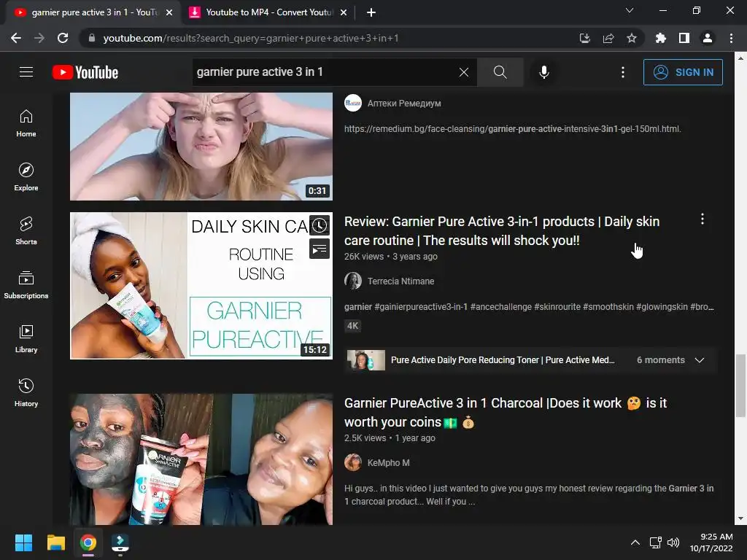The height and width of the screenshot is (560, 747).
Task: Open Terrecia Ntimane channel name
Action: coord(400,281)
